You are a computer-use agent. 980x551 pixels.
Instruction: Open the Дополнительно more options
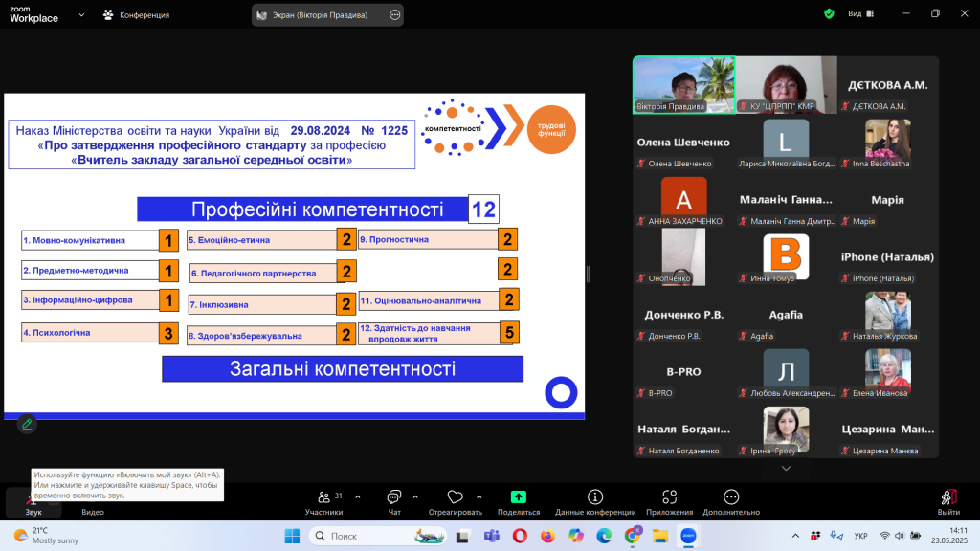[x=731, y=503]
